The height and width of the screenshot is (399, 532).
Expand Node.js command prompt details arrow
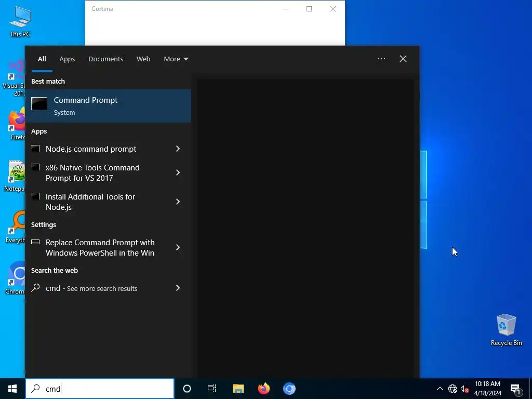(x=178, y=149)
